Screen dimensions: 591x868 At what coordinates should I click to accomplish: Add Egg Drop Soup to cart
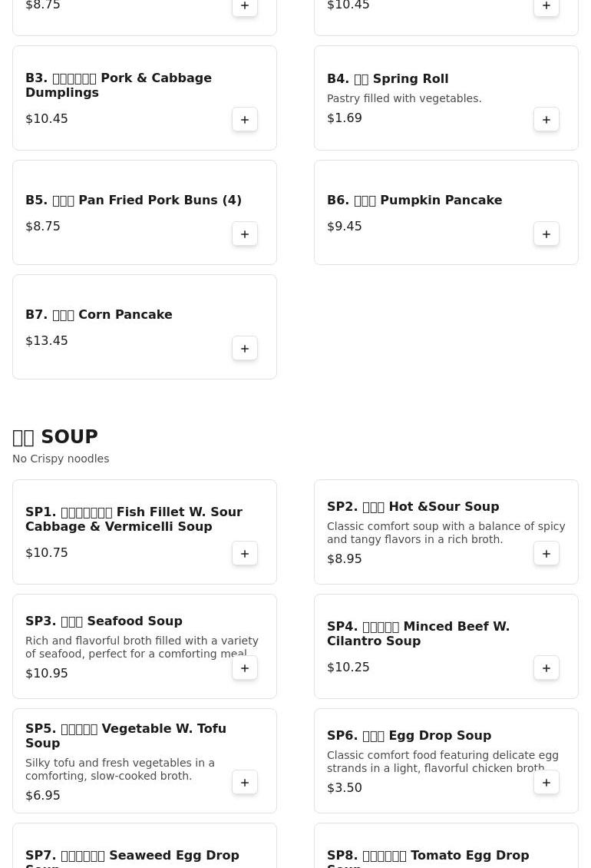coord(546,783)
